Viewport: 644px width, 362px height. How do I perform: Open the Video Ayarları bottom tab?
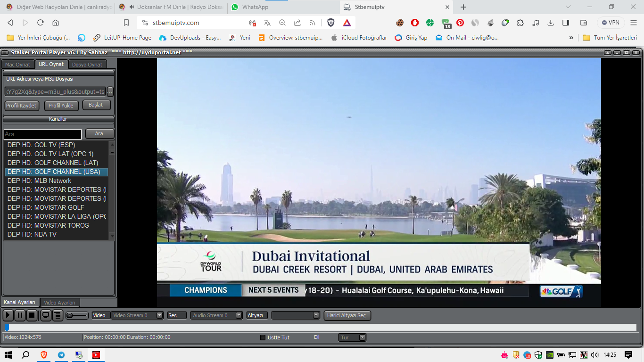click(60, 303)
